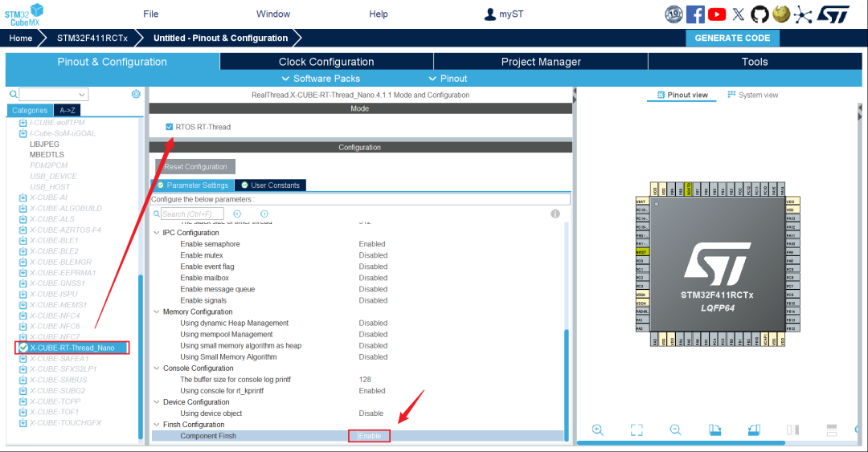Rotate the chip view counterclockwise
The image size is (868, 452).
(x=754, y=430)
